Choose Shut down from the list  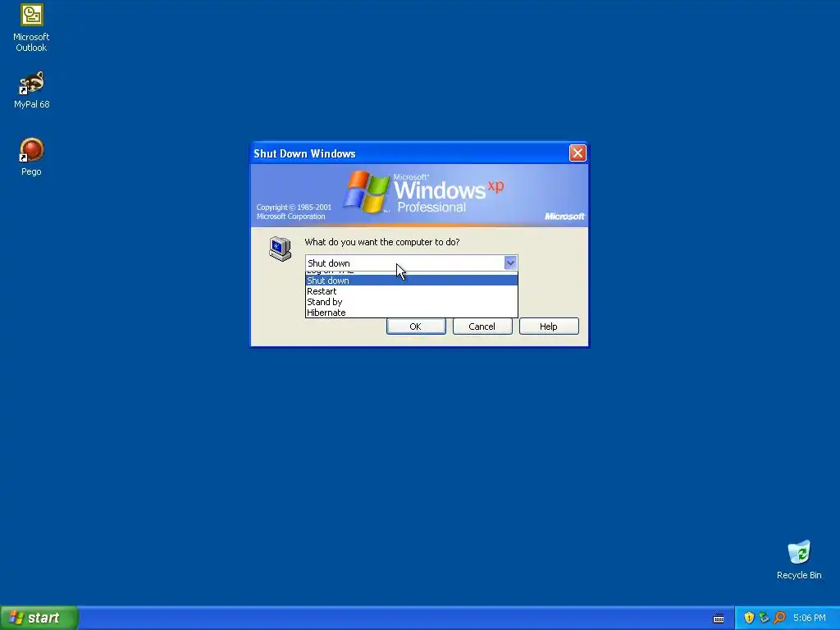412,281
